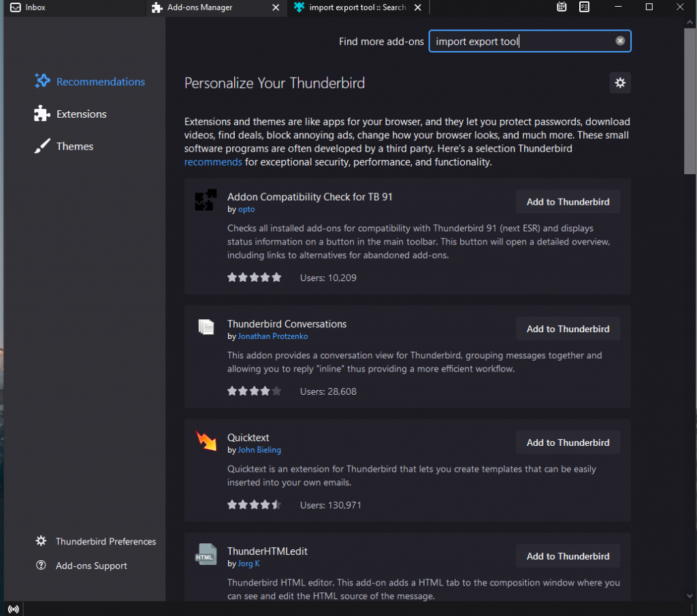
Task: Click the Addon Compatibility Check star rating
Action: [255, 278]
